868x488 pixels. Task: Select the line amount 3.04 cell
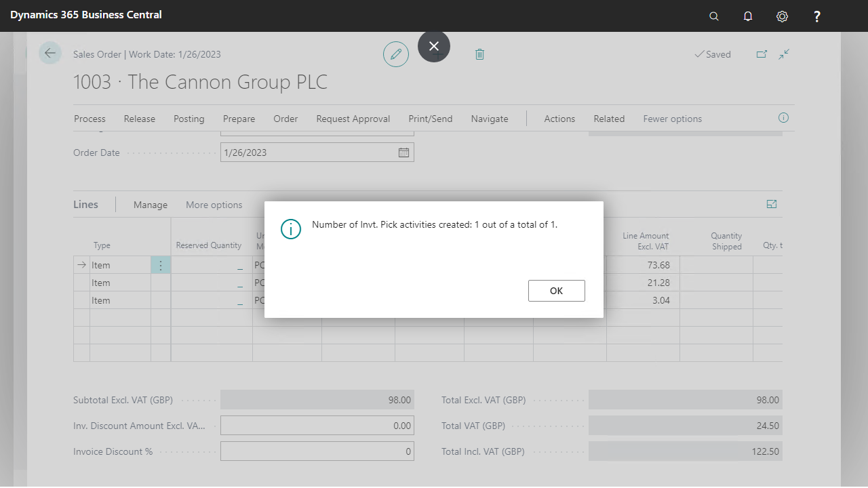pos(643,300)
